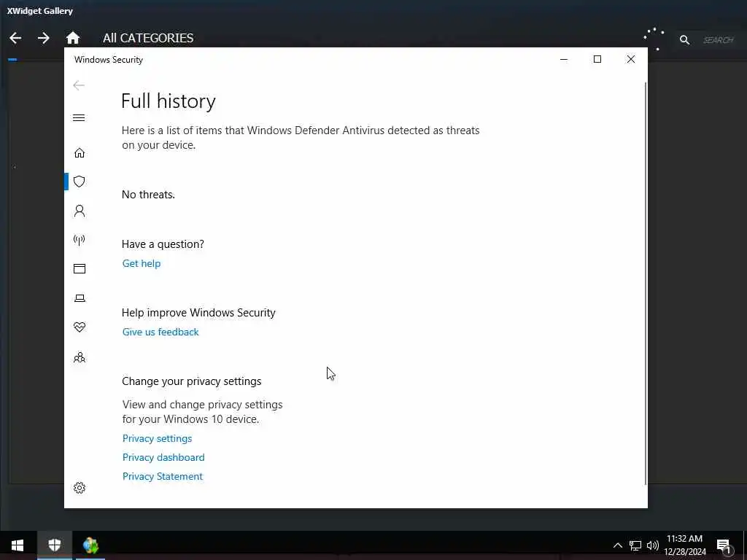Open the Privacy settings link
The height and width of the screenshot is (560, 747).
(158, 438)
